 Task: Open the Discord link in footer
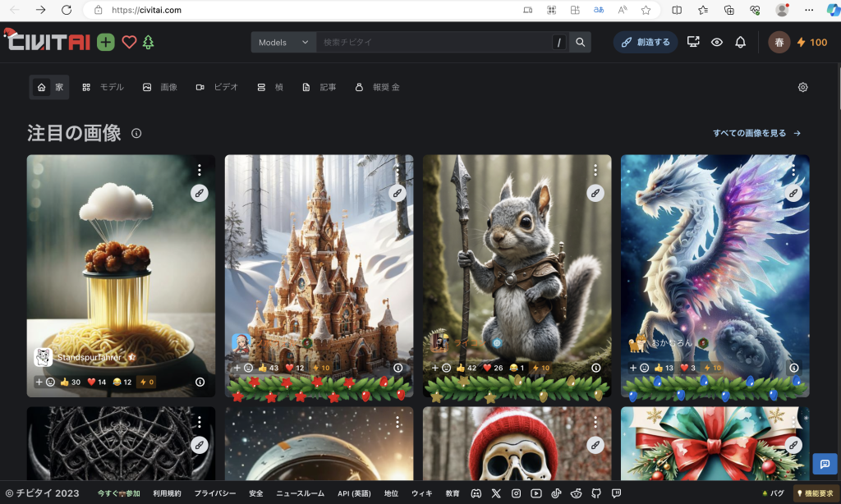(476, 493)
